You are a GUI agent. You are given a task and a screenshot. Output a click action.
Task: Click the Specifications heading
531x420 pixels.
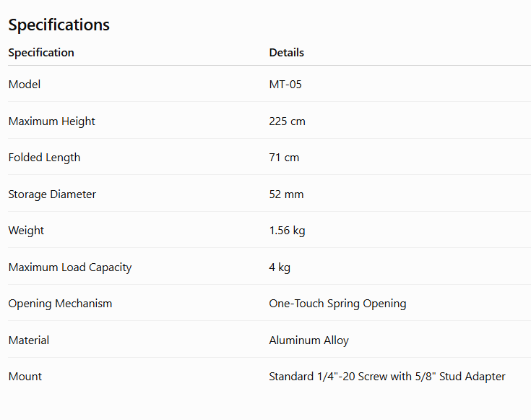point(59,25)
